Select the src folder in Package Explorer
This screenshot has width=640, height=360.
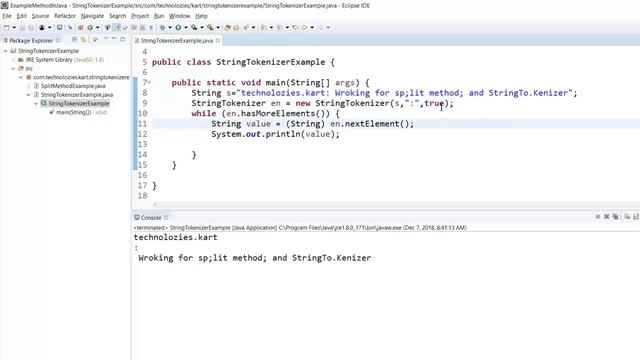tap(25, 69)
